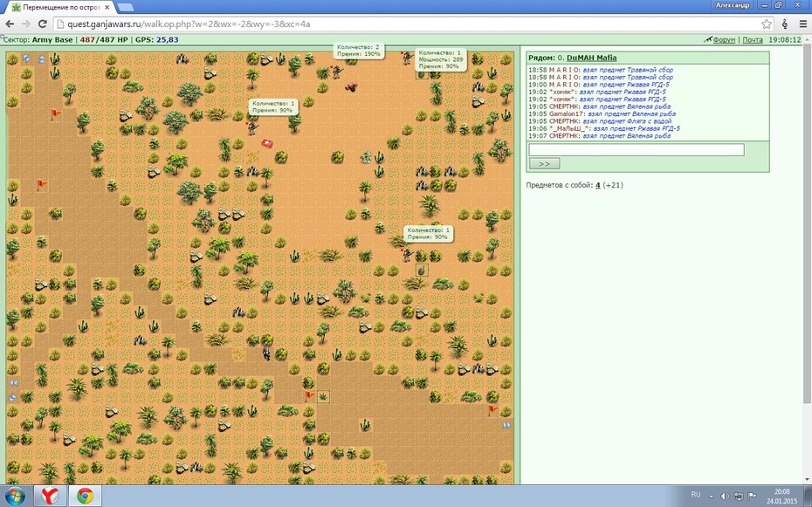Screen dimensions: 812x507
Task: Open the Форум link
Action: coord(724,40)
